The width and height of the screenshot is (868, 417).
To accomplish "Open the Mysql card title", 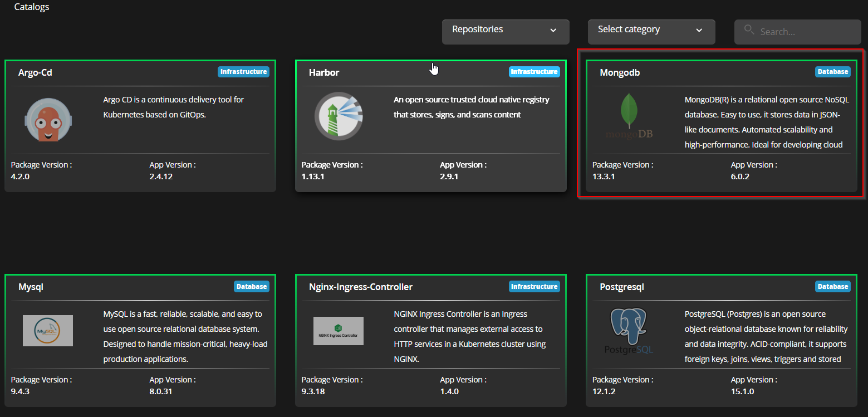I will (31, 287).
